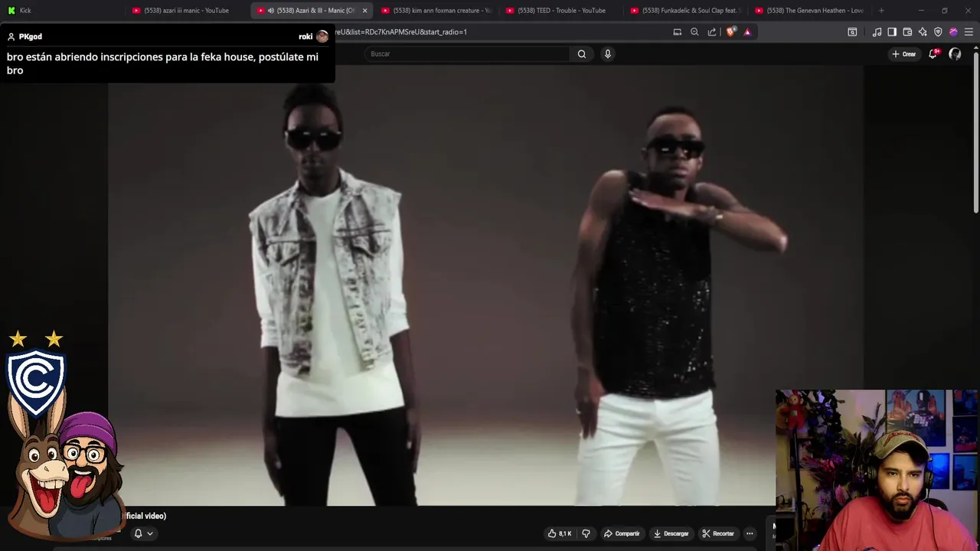980x551 pixels.
Task: Open a new browser tab
Action: click(881, 11)
